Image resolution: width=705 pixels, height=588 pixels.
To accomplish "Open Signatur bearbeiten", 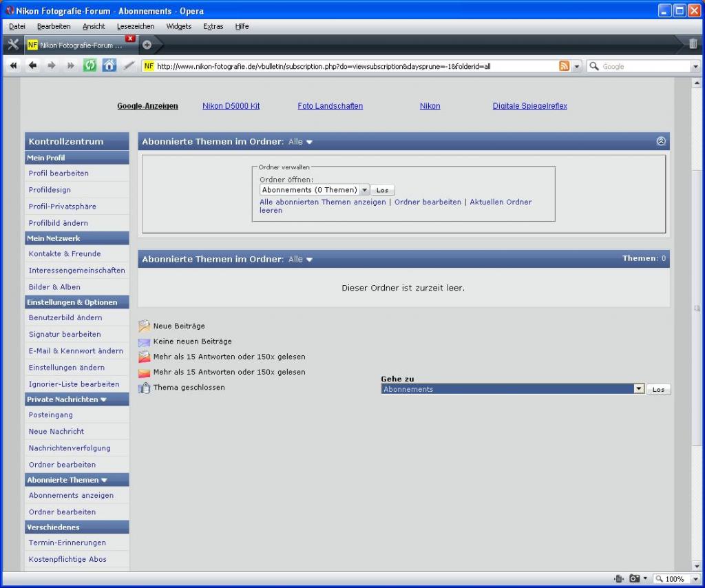I will 64,334.
